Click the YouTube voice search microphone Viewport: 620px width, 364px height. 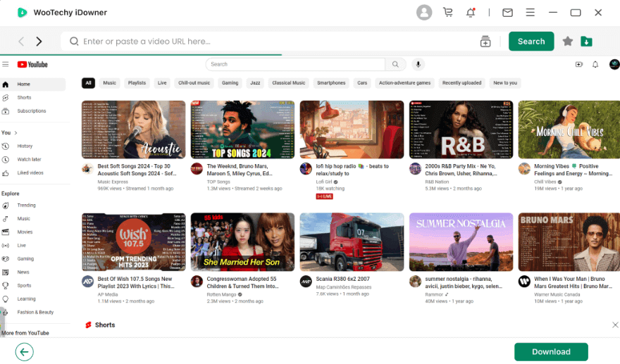(x=418, y=64)
